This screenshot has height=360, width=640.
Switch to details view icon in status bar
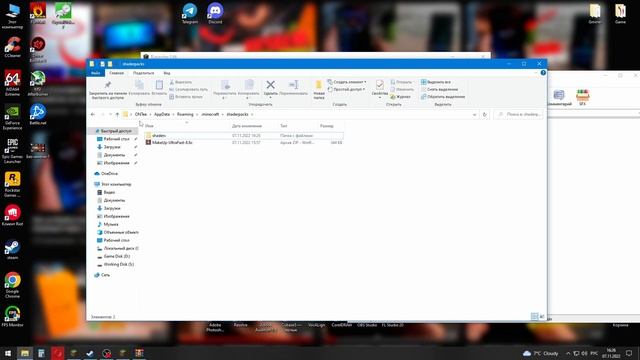point(534,316)
